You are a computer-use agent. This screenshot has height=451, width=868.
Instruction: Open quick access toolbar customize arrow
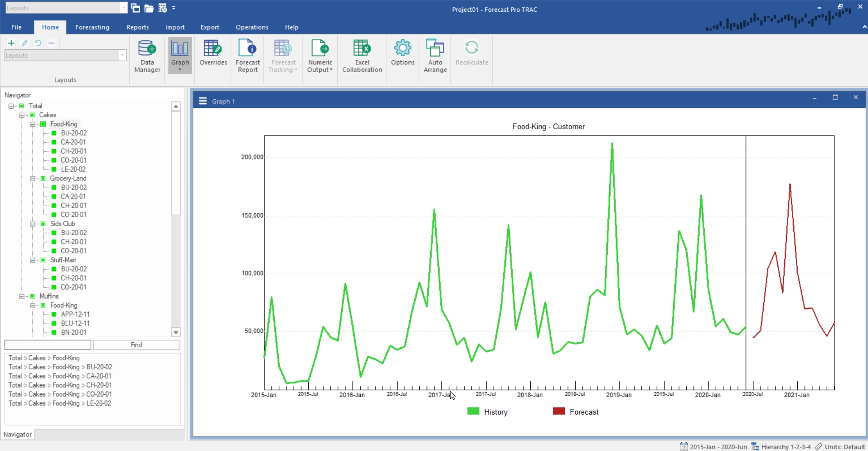click(174, 8)
